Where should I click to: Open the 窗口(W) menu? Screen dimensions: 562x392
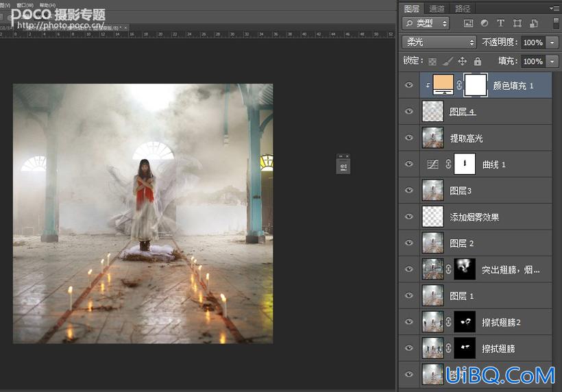(x=25, y=5)
